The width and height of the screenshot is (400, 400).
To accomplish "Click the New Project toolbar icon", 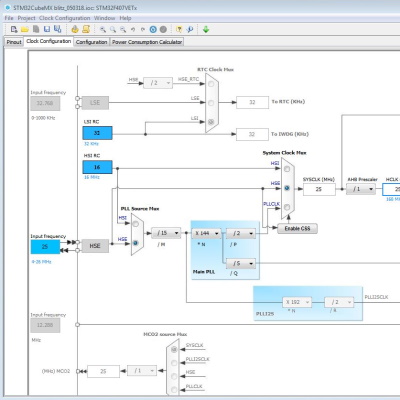I will tap(14, 29).
